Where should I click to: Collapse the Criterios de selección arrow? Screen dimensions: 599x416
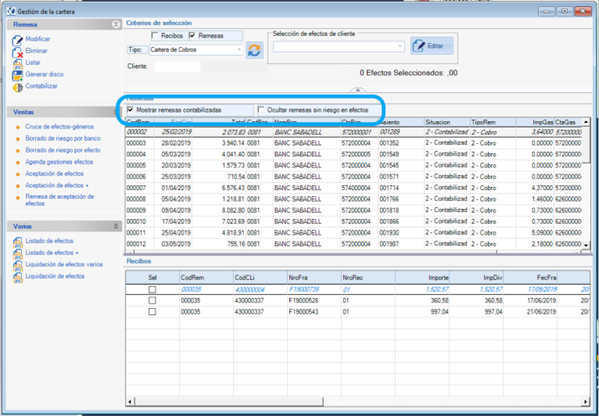tap(358, 90)
